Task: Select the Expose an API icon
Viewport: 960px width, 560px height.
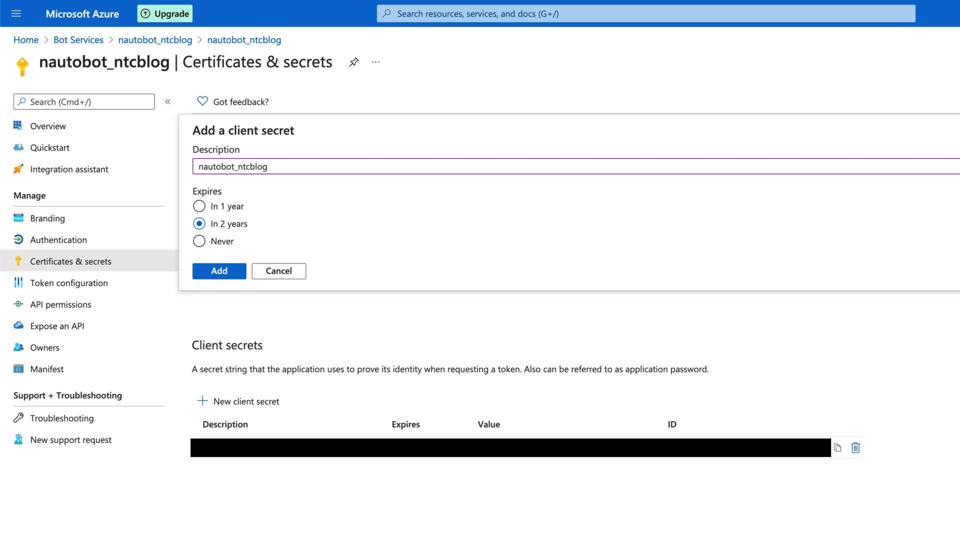Action: 18,325
